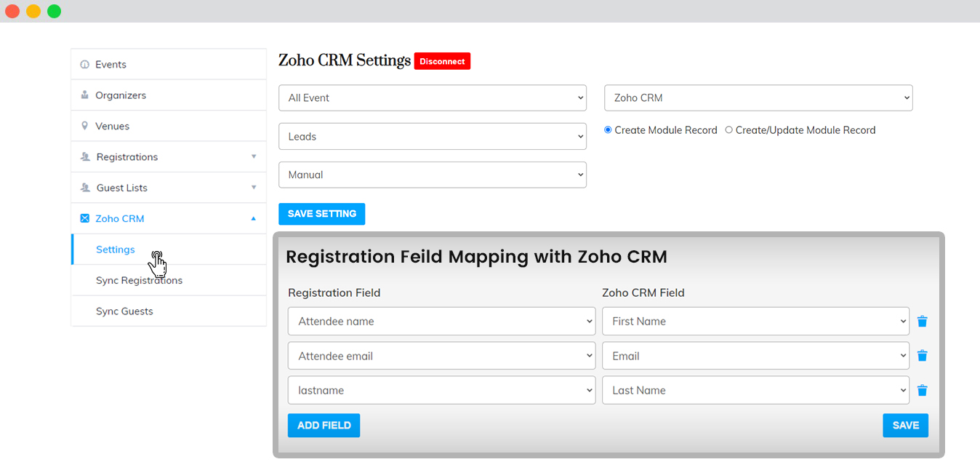Screen dimensions: 980x462
Task: Open the Manual sync dropdown
Action: 432,175
